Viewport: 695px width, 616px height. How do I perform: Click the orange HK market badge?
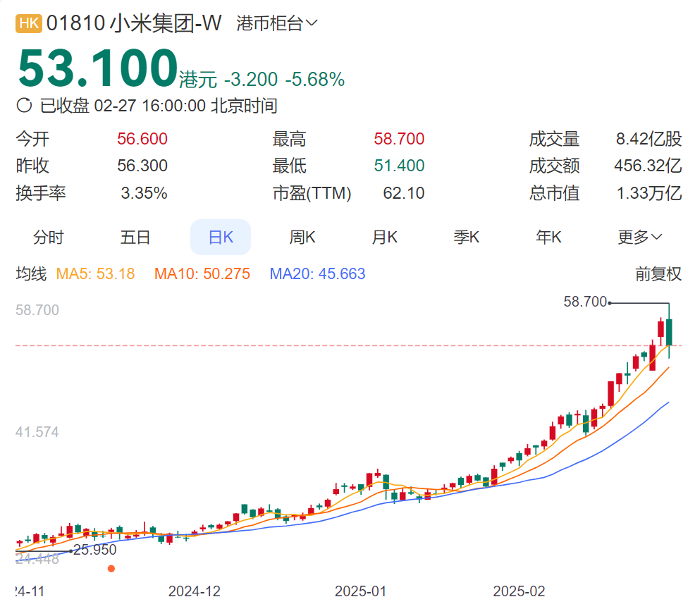[29, 23]
